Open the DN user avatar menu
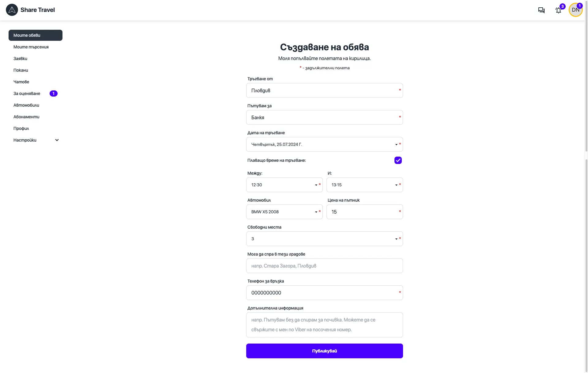The image size is (588, 373). (x=575, y=10)
